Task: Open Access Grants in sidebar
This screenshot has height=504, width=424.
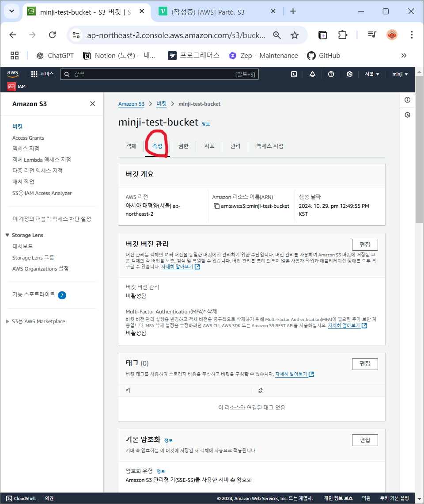Action: [x=28, y=137]
